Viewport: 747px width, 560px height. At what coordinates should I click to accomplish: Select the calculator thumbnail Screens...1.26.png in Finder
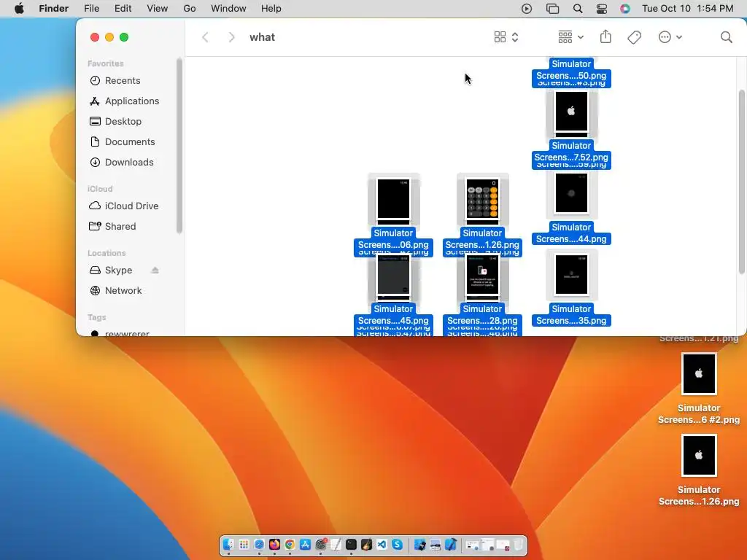[x=482, y=198]
